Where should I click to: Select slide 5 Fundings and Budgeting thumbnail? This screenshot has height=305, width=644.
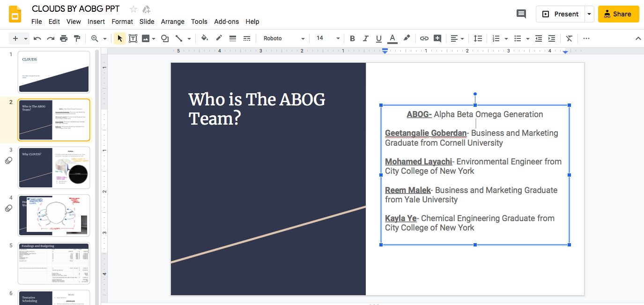tap(54, 263)
